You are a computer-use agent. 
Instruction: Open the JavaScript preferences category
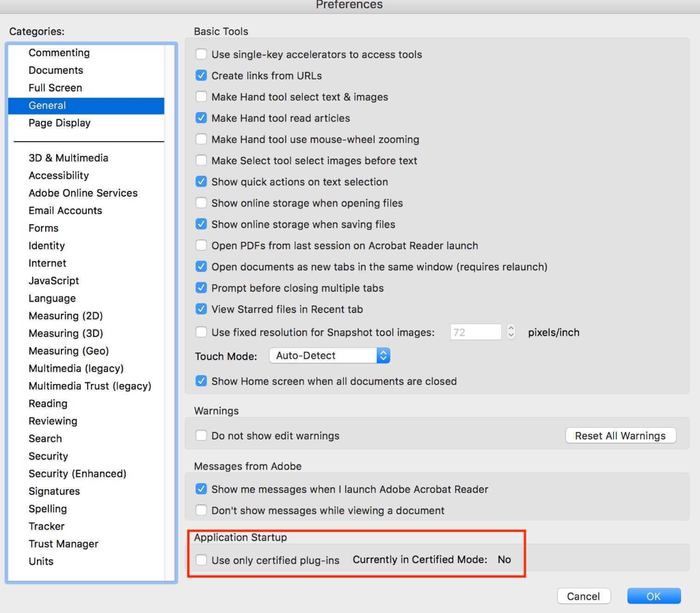[53, 280]
